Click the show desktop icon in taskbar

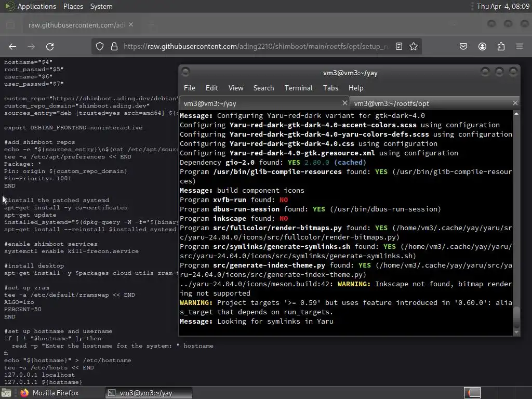(6, 393)
